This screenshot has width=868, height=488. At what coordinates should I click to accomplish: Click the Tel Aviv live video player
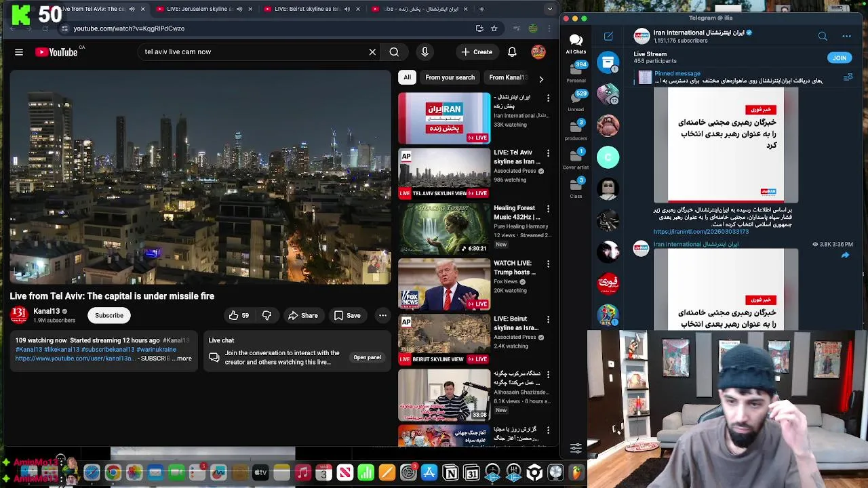tap(201, 176)
